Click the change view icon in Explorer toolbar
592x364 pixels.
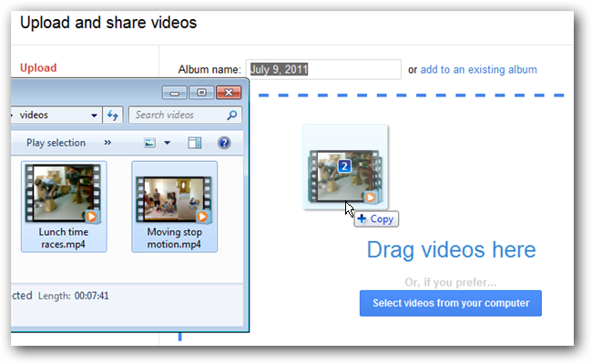coord(150,143)
